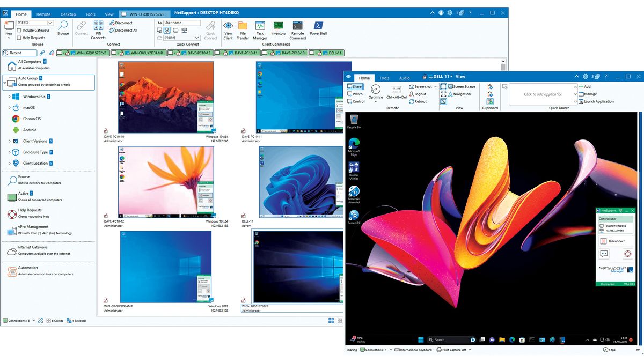The height and width of the screenshot is (362, 644).
Task: Open a PowerShell session
Action: (318, 30)
